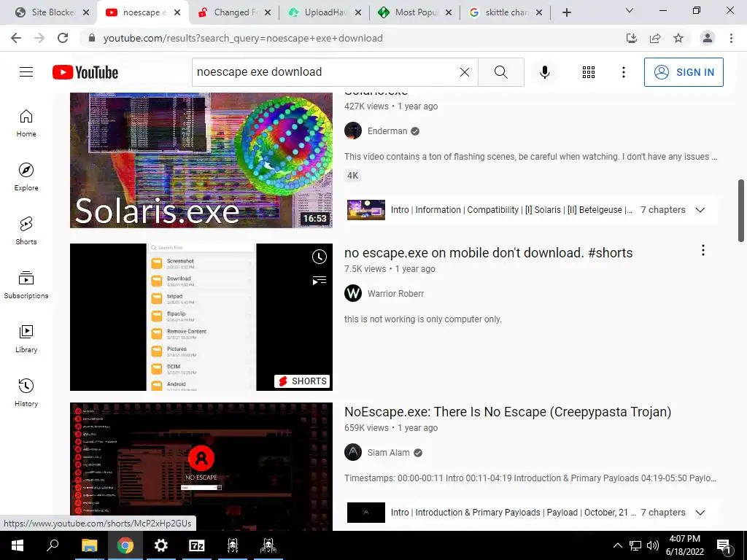Viewport: 747px width, 560px height.
Task: Click Add to queue icon on the Shorts thumbnail
Action: click(320, 280)
